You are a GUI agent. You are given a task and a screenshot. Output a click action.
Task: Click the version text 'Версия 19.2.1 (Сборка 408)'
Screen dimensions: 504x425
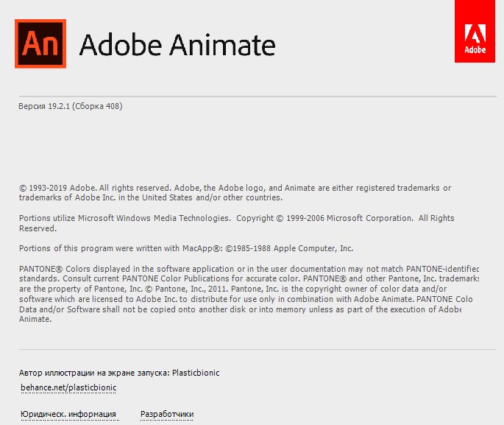point(71,106)
